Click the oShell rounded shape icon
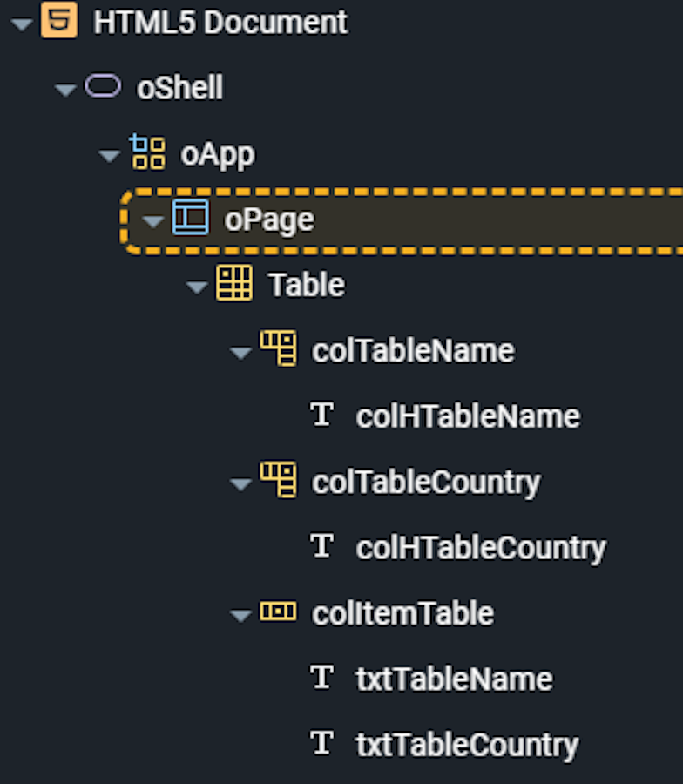683x784 pixels. [x=103, y=85]
